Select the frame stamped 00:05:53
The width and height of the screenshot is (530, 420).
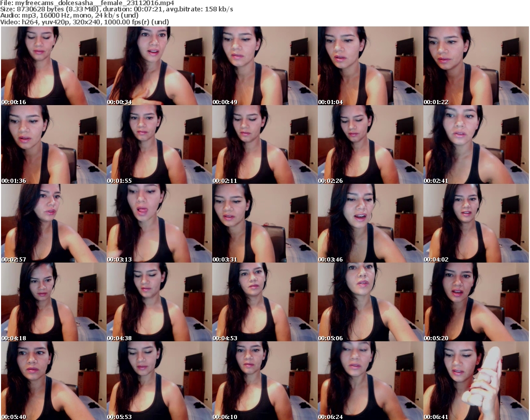159,381
